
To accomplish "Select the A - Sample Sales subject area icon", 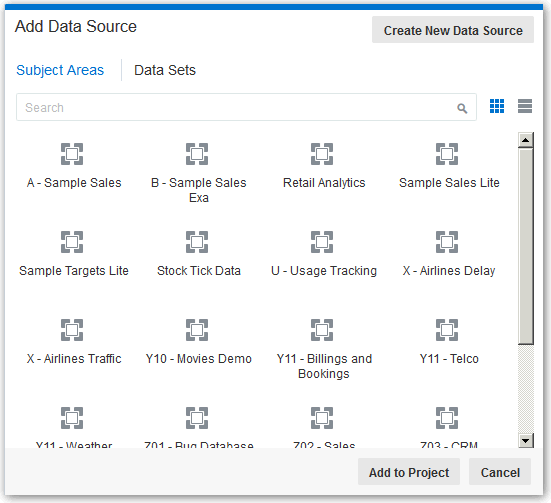I will [x=72, y=154].
